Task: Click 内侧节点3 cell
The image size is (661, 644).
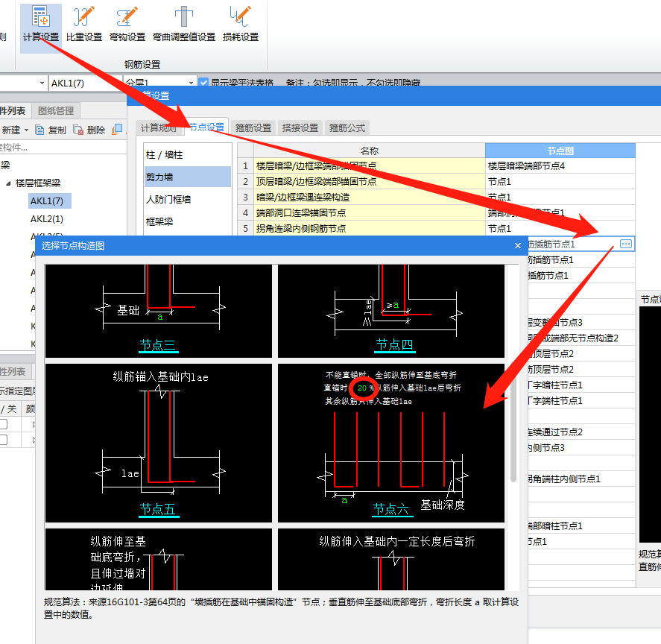Action: point(581,447)
